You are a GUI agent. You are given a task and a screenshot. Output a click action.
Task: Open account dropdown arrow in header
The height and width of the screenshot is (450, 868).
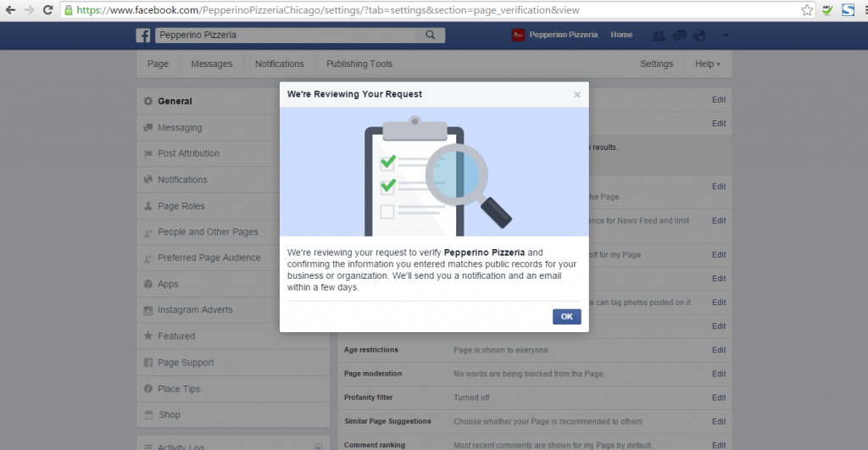726,36
